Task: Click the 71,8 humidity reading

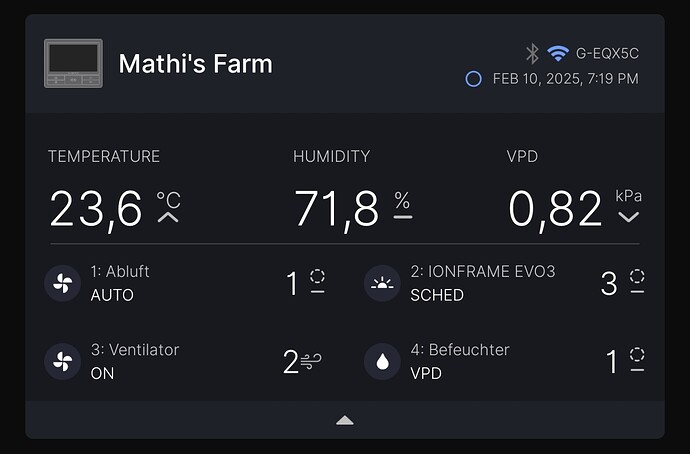Action: tap(336, 209)
